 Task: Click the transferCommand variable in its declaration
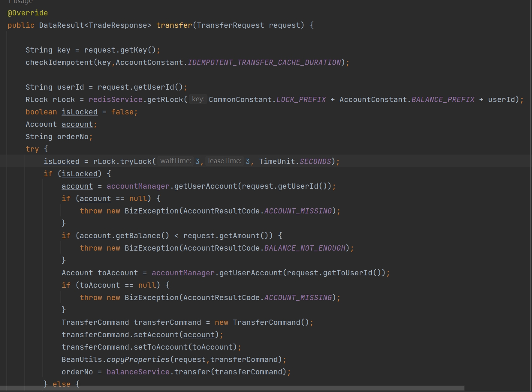tap(167, 323)
